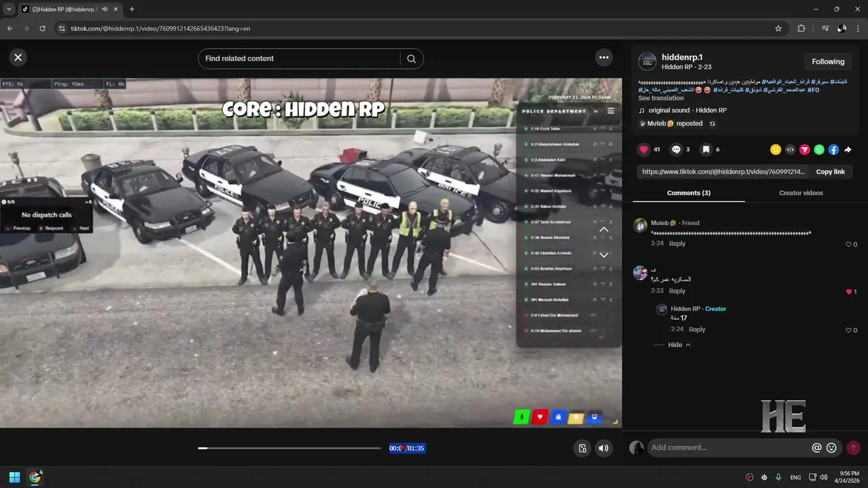868x488 pixels.
Task: Reply to Hidden RP's creator comment
Action: (697, 329)
